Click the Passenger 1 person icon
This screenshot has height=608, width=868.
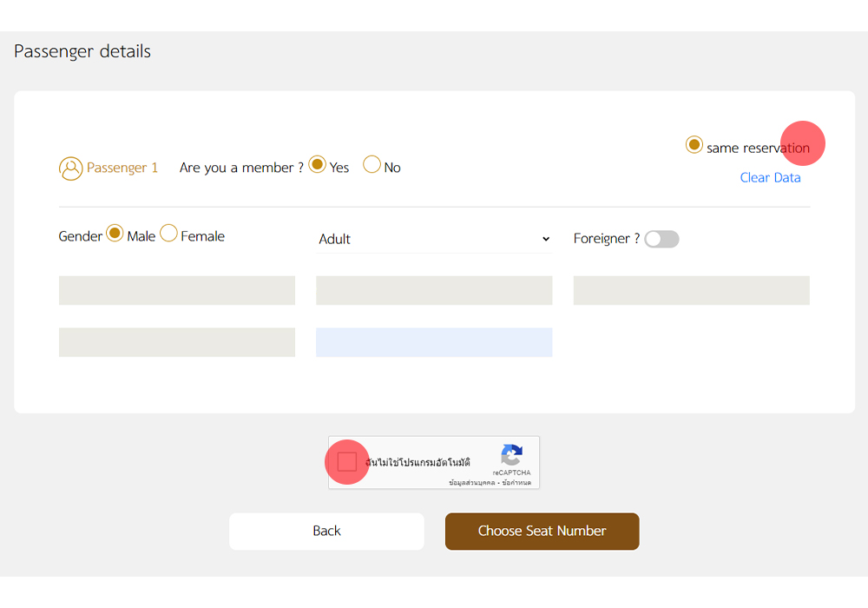[x=70, y=169]
